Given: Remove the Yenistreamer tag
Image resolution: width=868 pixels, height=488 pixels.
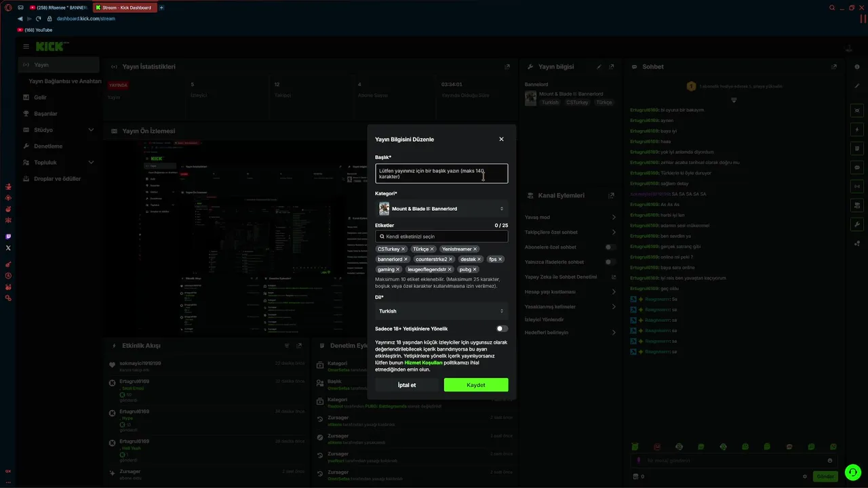Looking at the screenshot, I should [475, 249].
